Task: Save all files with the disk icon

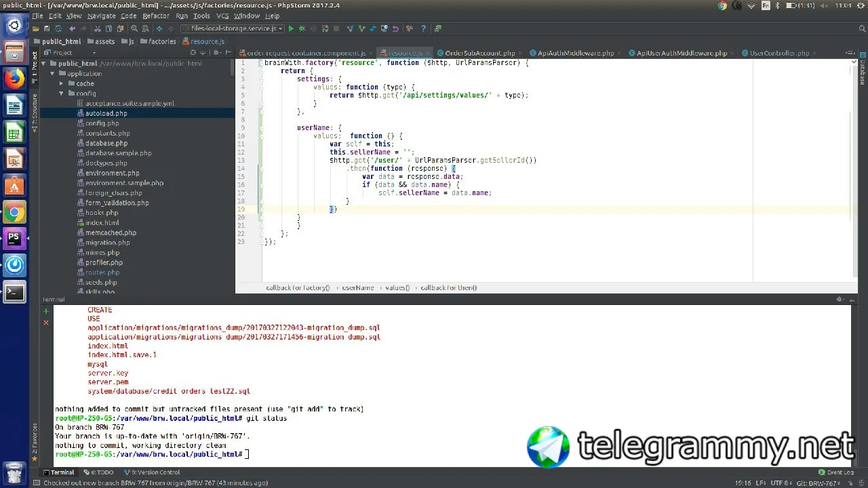Action: pyautogui.click(x=46, y=28)
